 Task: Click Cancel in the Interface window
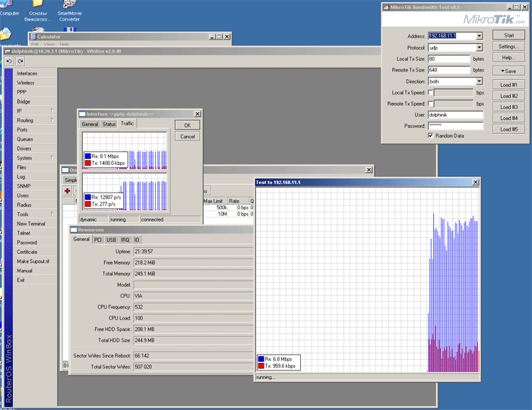187,137
